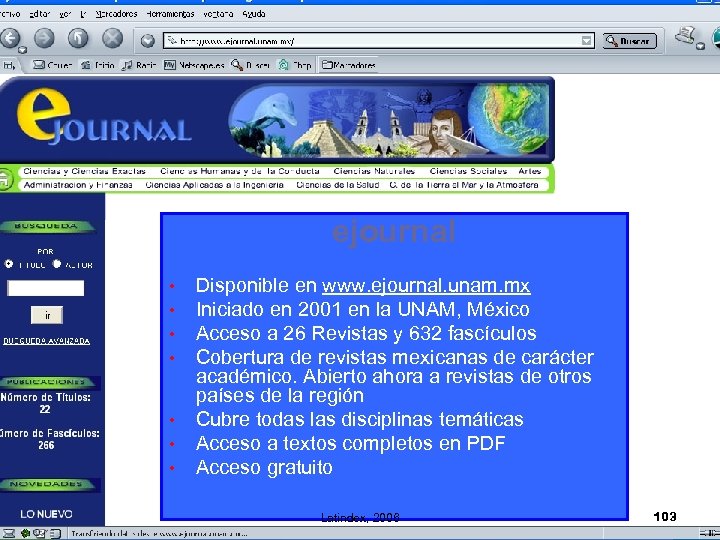720x540 pixels.
Task: Go back with the browser Back arrow
Action: tap(10, 38)
